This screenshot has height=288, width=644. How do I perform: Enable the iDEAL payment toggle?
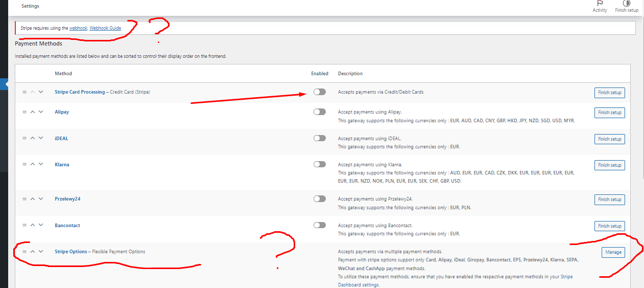pos(320,138)
